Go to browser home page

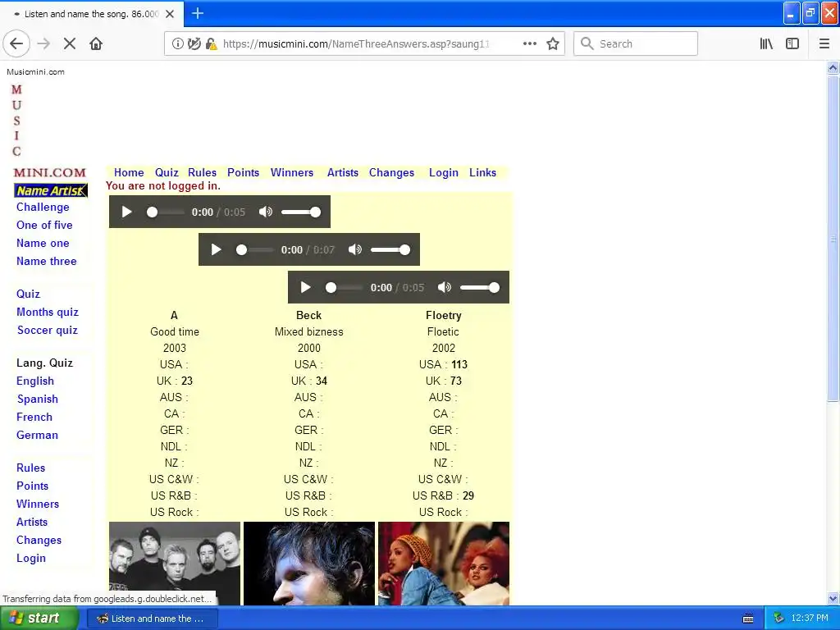pos(96,43)
